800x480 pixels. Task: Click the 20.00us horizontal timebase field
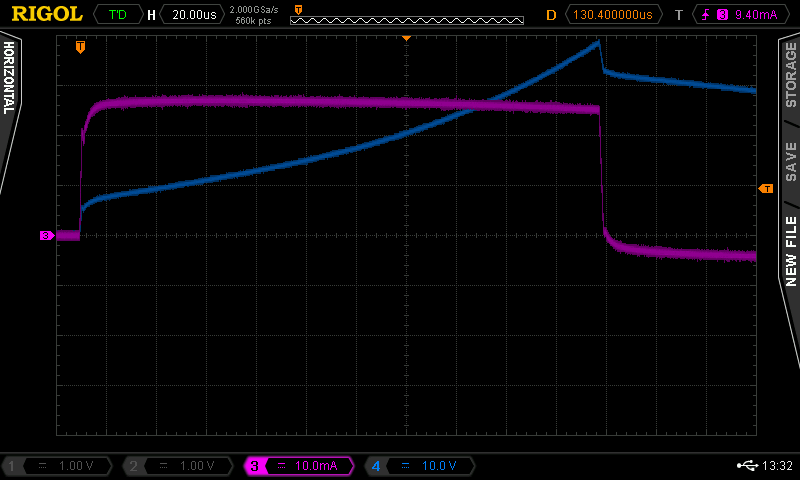point(191,15)
